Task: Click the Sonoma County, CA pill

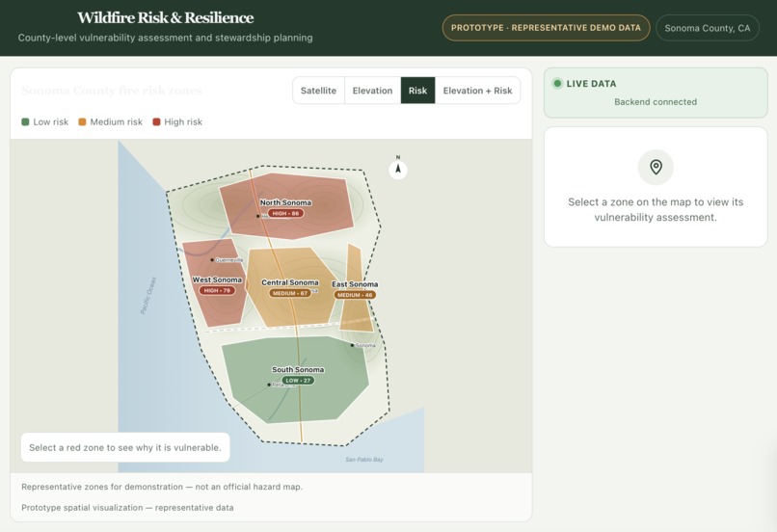Action: tap(708, 28)
